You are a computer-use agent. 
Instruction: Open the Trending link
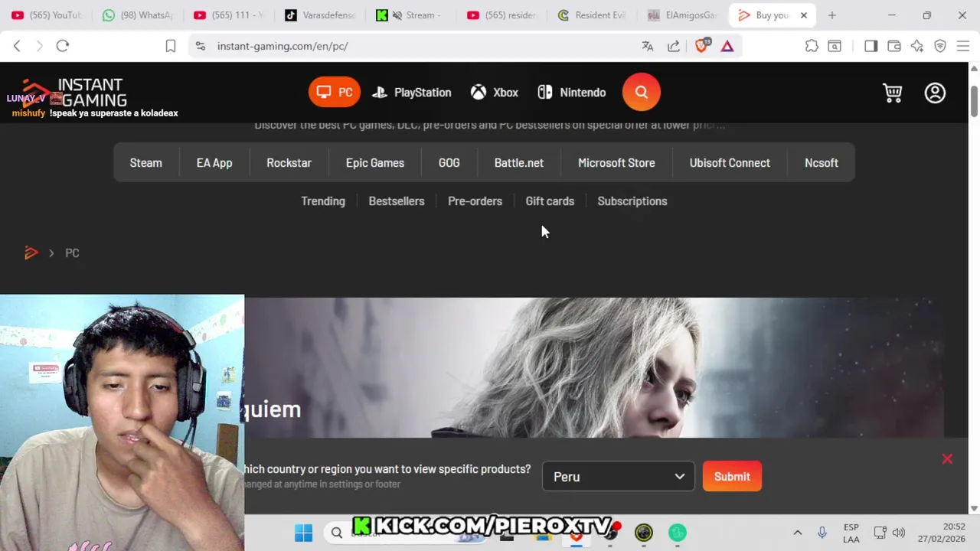[323, 201]
